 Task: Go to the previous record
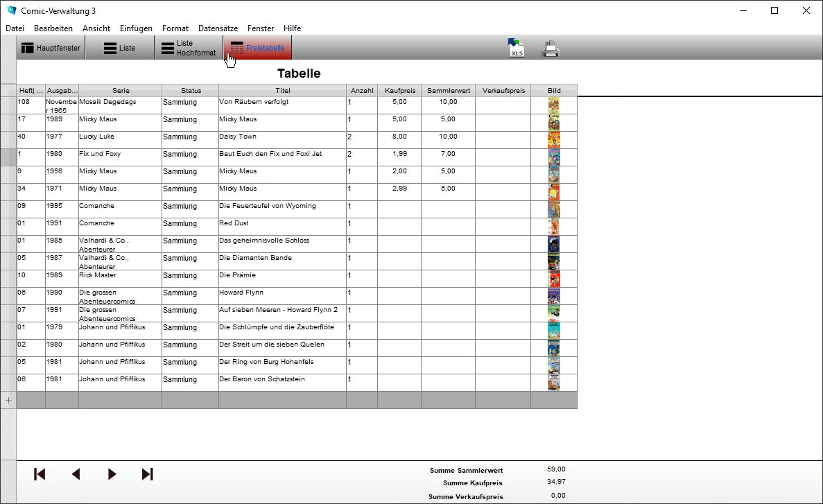pyautogui.click(x=76, y=474)
